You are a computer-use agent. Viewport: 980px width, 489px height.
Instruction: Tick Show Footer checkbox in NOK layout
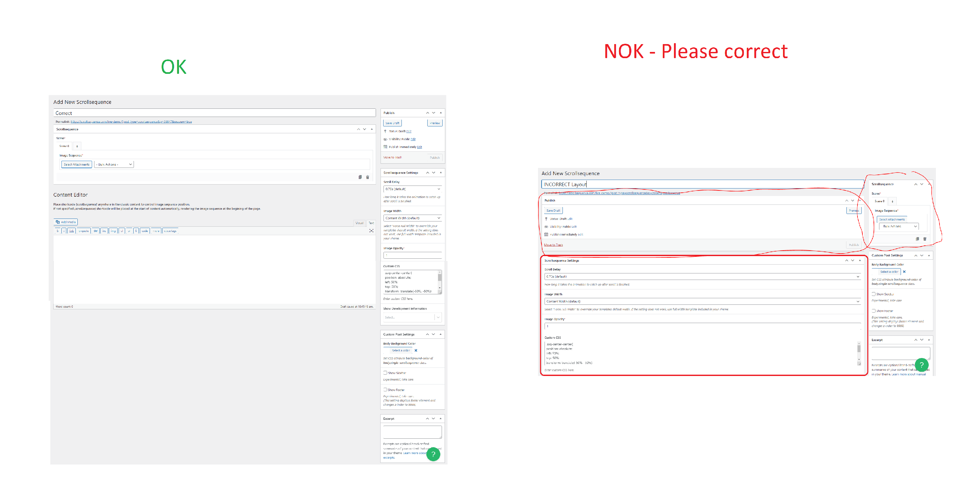[x=874, y=311]
